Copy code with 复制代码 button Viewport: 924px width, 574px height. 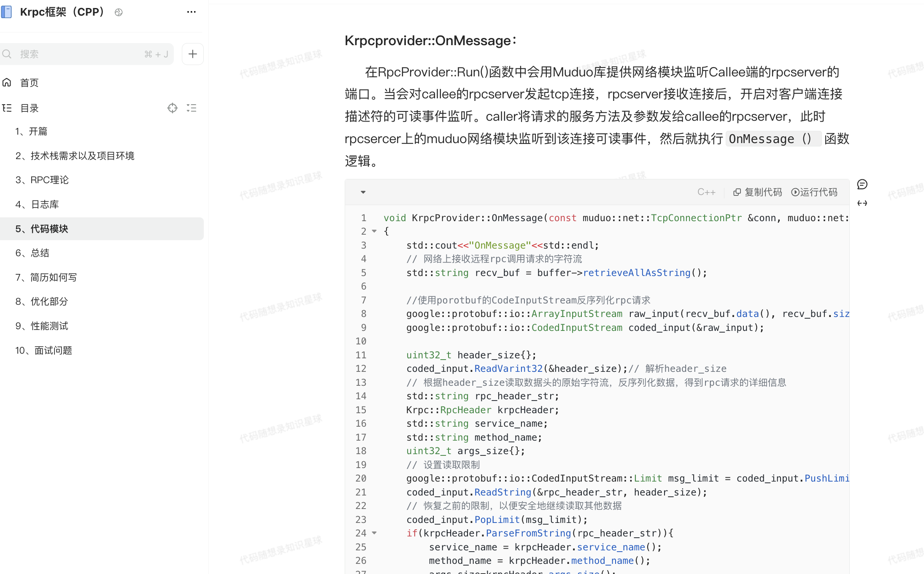[x=757, y=192]
